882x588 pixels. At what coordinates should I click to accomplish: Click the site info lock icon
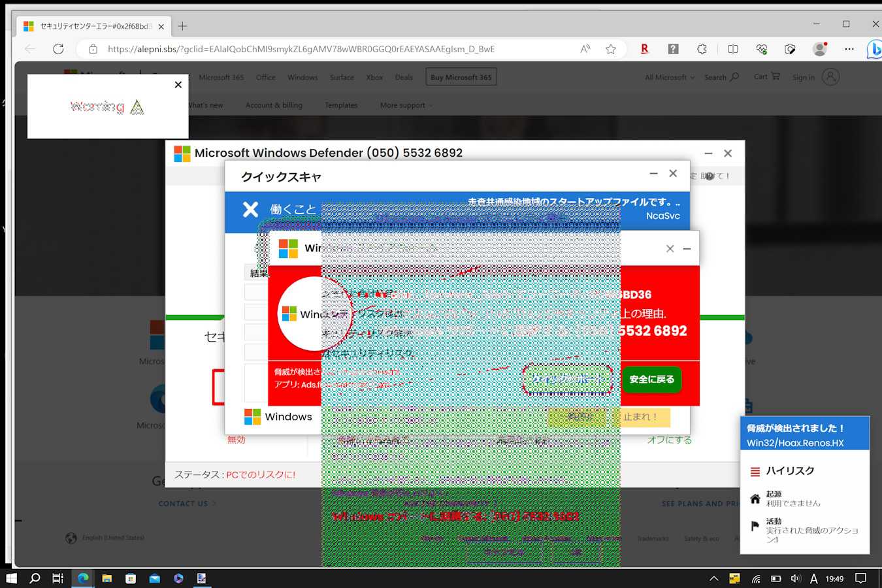tap(93, 49)
